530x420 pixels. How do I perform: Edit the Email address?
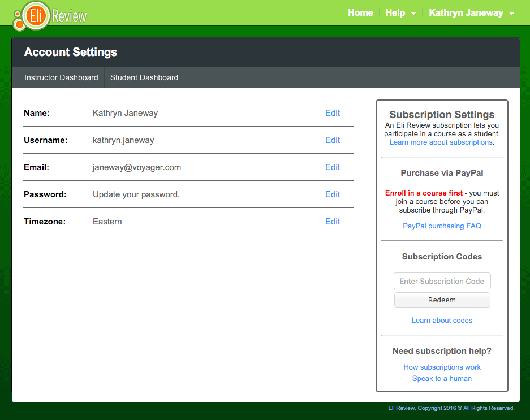click(333, 167)
